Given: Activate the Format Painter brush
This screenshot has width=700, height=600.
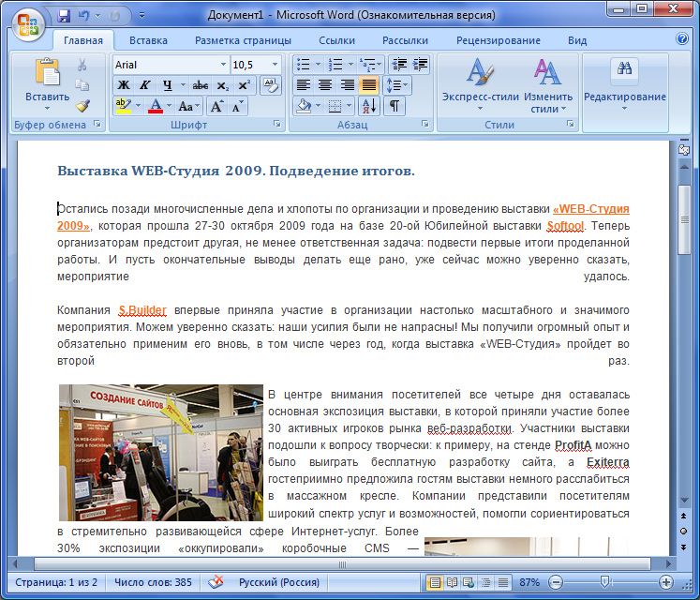Looking at the screenshot, I should (82, 105).
